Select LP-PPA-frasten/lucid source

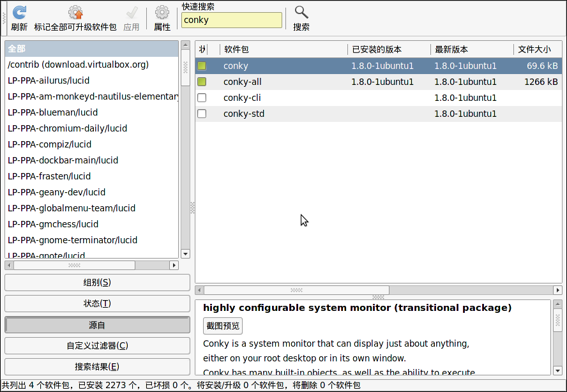point(91,176)
